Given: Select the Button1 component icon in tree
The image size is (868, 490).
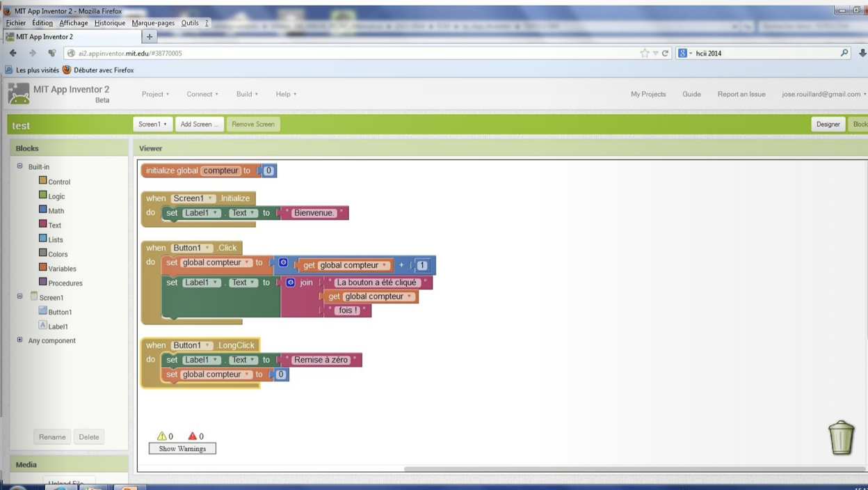Looking at the screenshot, I should (x=43, y=311).
